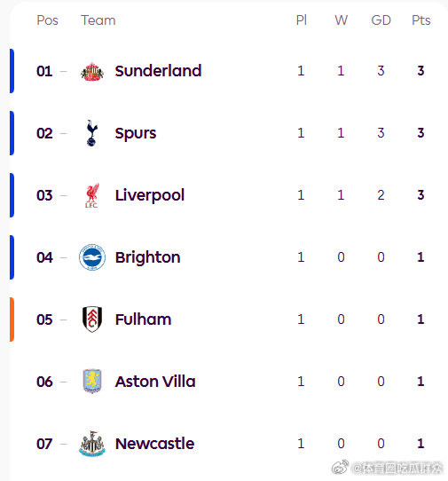Screen dimensions: 448x481
Task: Click the Liverpool LFC crest
Action: 92,196
